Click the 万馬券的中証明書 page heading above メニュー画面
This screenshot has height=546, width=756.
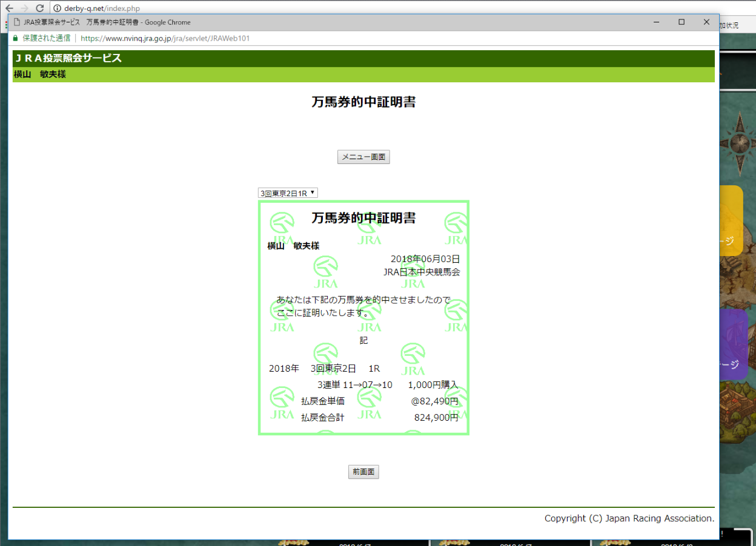363,102
